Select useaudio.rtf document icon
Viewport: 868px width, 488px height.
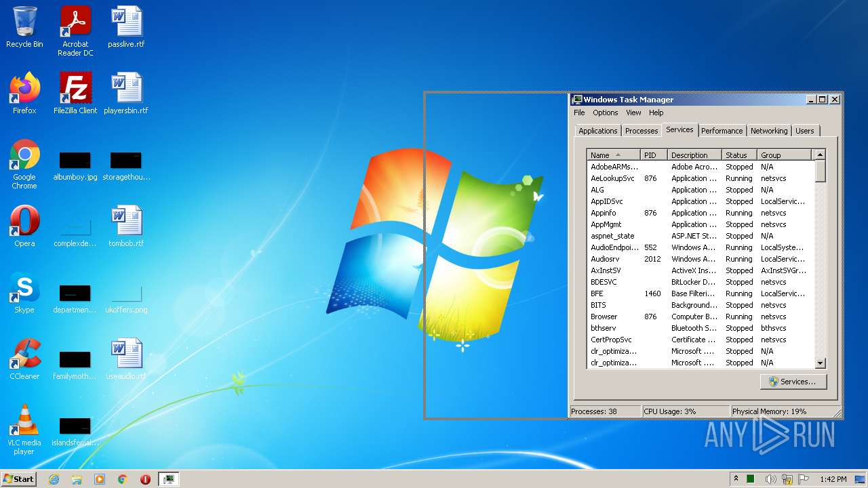[x=126, y=359]
